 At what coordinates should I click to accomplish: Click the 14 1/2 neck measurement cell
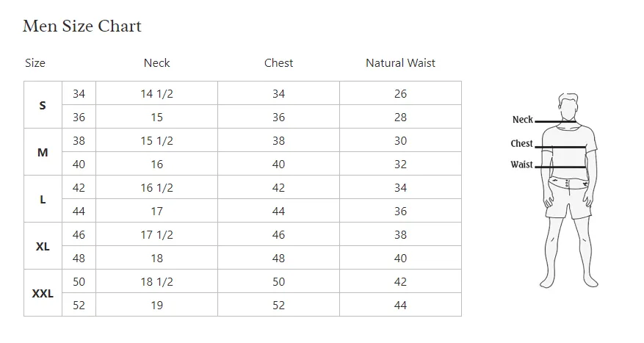[156, 93]
